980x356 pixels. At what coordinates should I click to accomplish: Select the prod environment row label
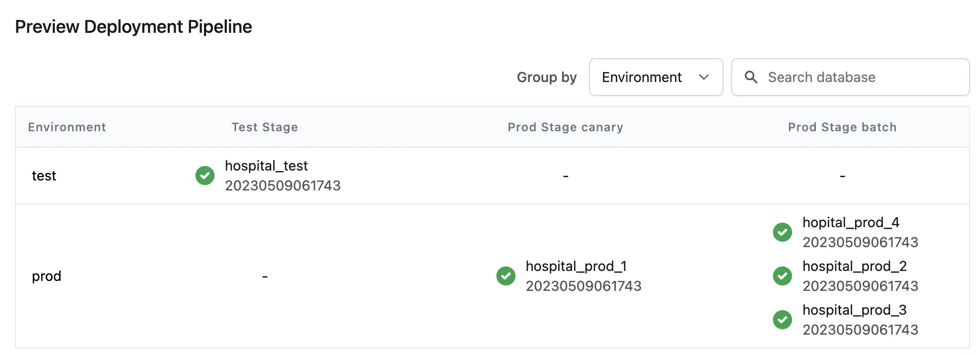[46, 276]
